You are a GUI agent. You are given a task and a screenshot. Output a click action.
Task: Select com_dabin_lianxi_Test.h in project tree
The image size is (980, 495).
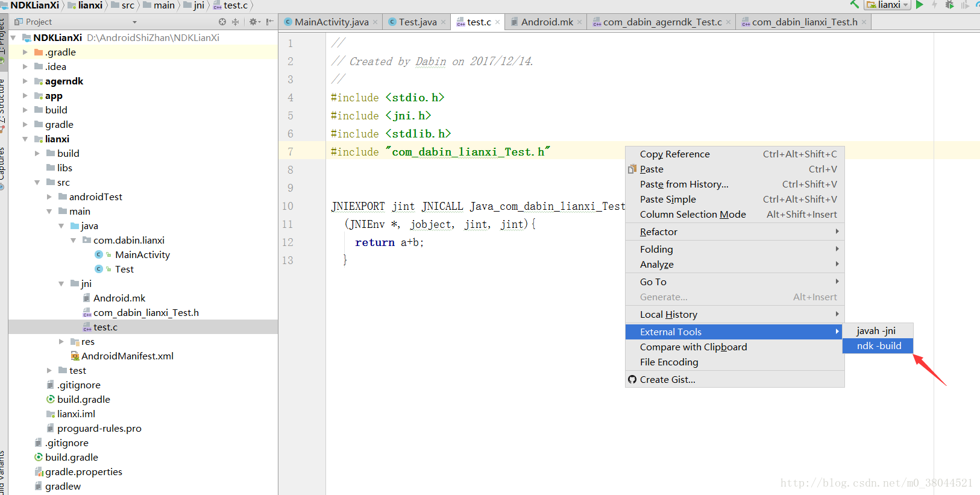146,312
